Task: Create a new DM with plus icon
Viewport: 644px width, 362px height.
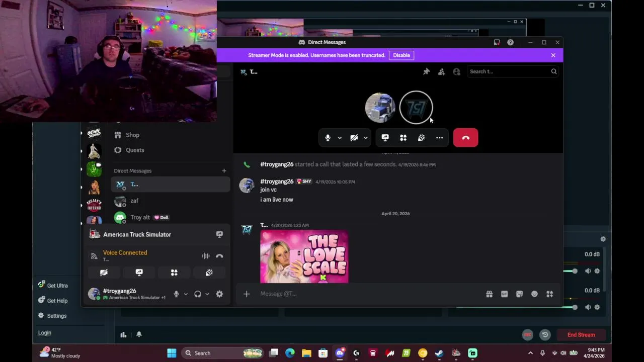Action: coord(224,170)
